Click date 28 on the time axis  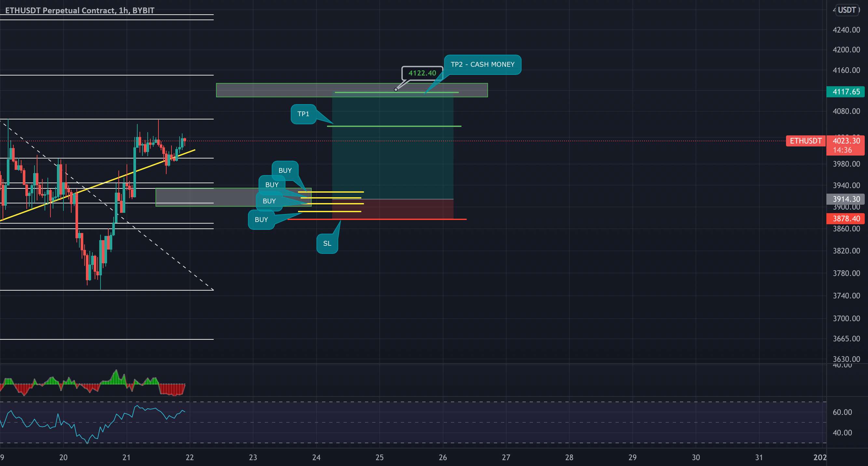(569, 457)
